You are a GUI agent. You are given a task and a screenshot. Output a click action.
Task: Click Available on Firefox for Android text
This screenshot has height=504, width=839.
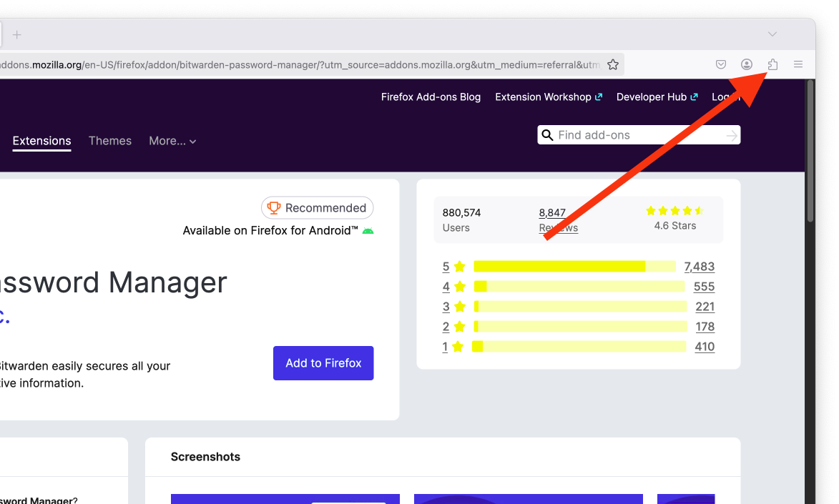(270, 231)
